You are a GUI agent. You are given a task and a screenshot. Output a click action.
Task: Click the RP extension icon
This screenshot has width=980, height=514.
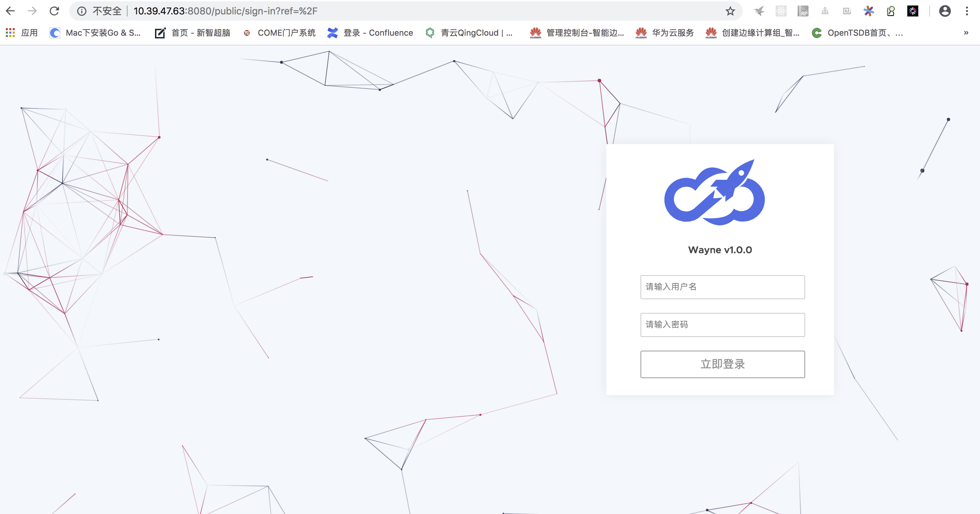pyautogui.click(x=803, y=11)
